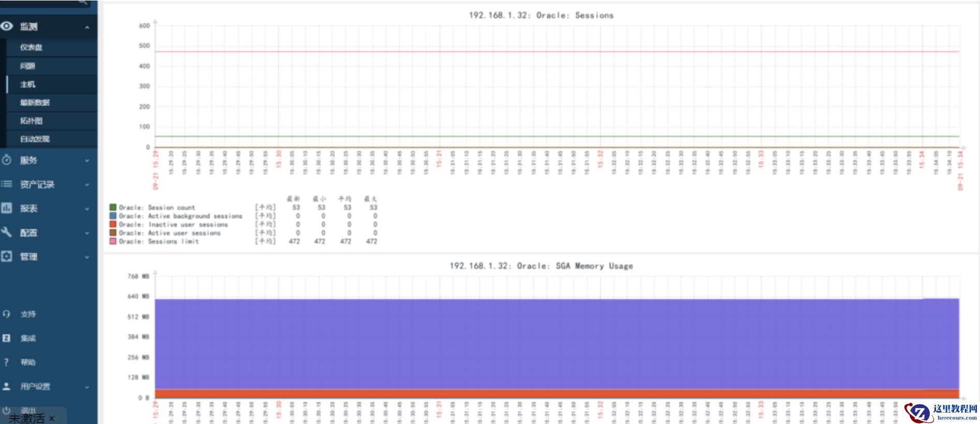This screenshot has width=980, height=424.
Task: Click the pink Sessions limit legend swatch
Action: click(x=113, y=241)
